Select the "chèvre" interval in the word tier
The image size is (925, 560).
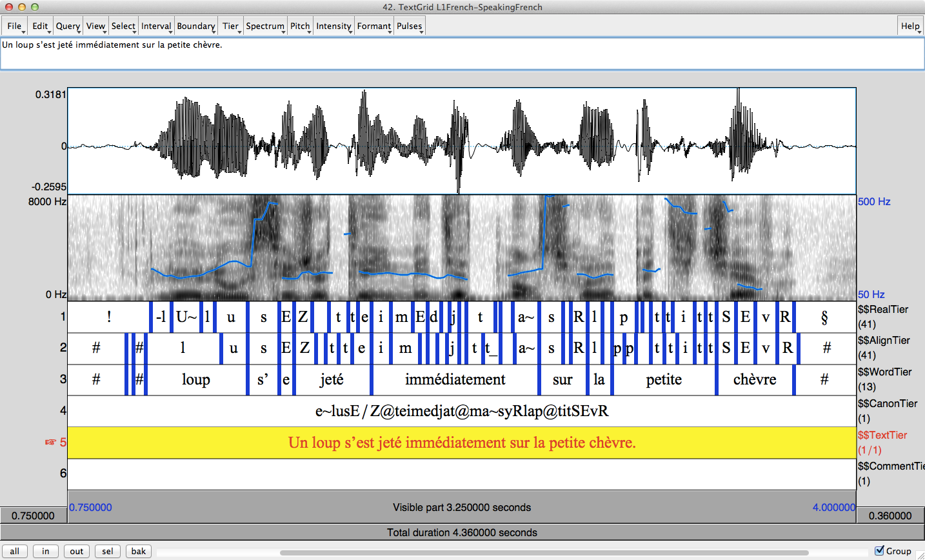(755, 379)
